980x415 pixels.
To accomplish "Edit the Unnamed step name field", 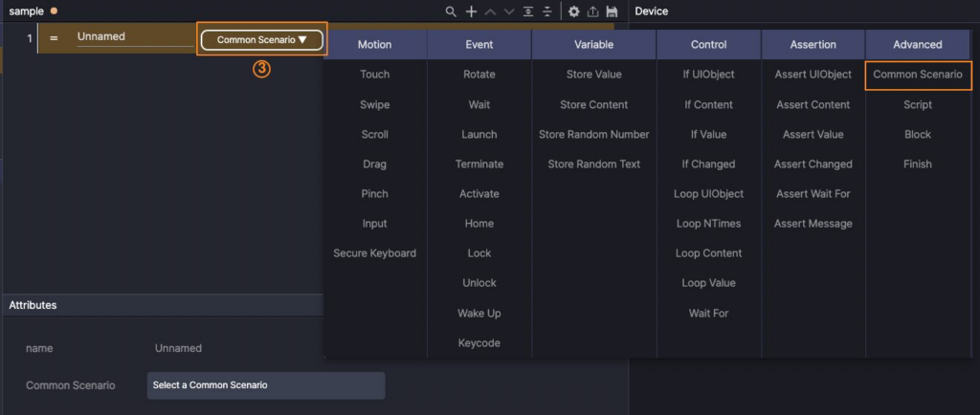I will coord(134,37).
